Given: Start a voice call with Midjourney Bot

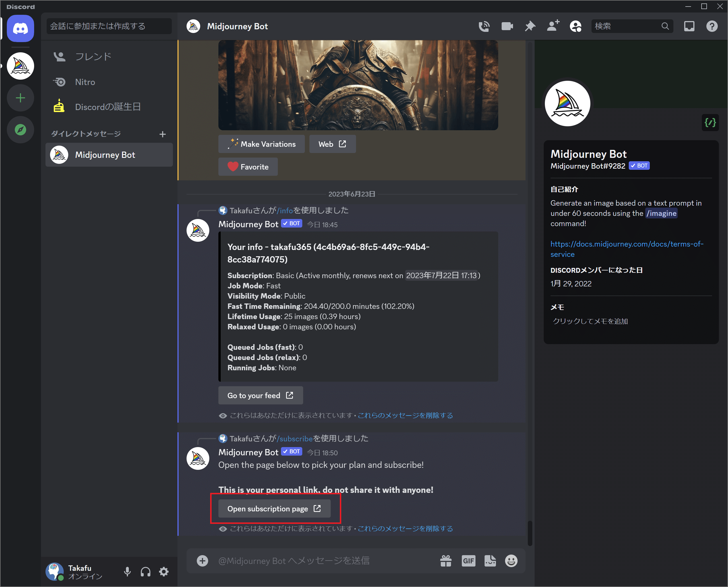Looking at the screenshot, I should point(484,26).
